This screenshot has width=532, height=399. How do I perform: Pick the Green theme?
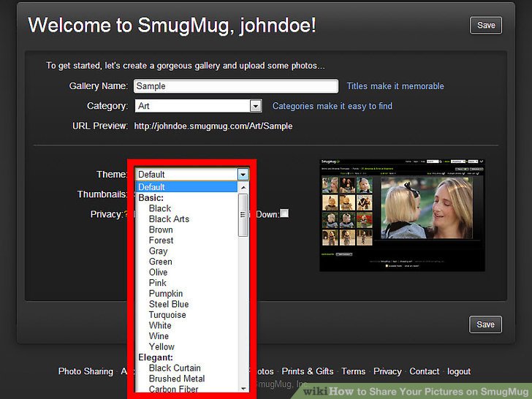161,262
